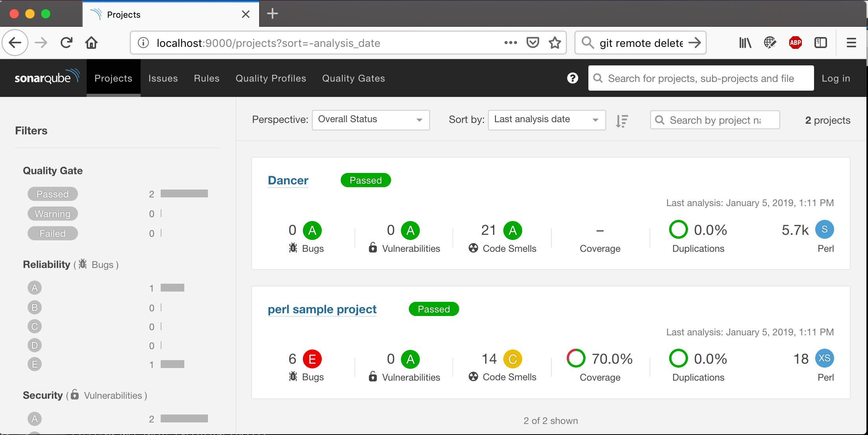Click the red E bugs rating badge
This screenshot has width=868, height=435.
(312, 359)
